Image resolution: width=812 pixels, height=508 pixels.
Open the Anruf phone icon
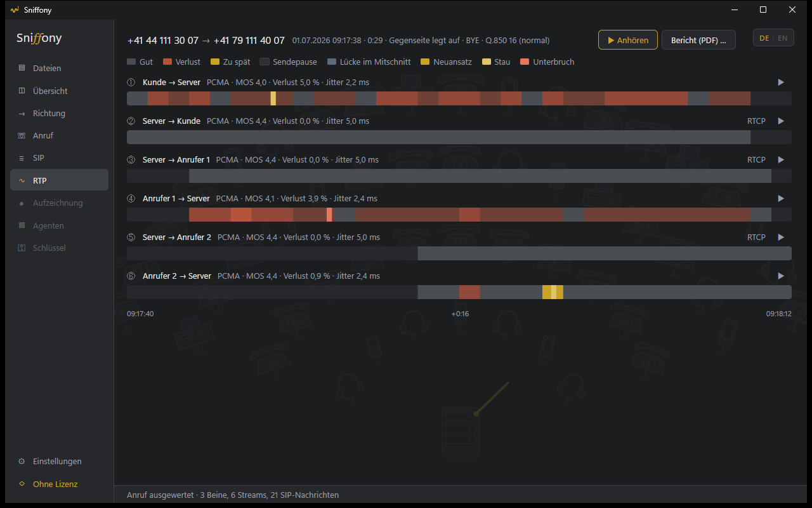click(x=22, y=136)
